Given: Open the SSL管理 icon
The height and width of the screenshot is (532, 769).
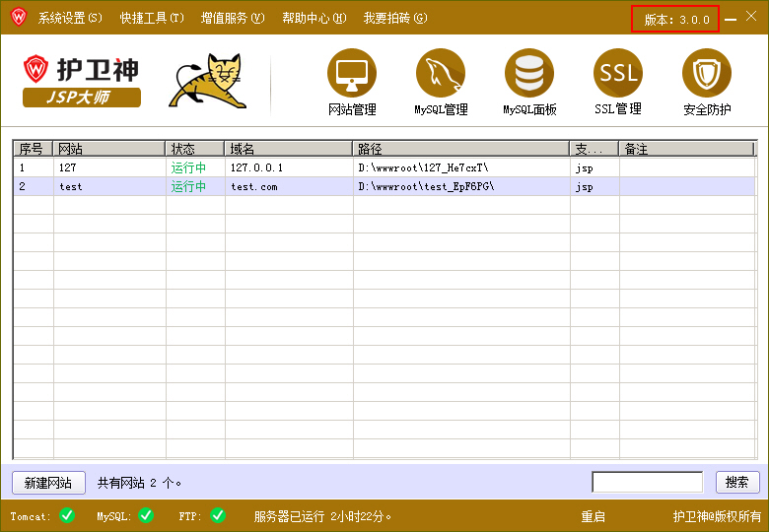Looking at the screenshot, I should [618, 73].
